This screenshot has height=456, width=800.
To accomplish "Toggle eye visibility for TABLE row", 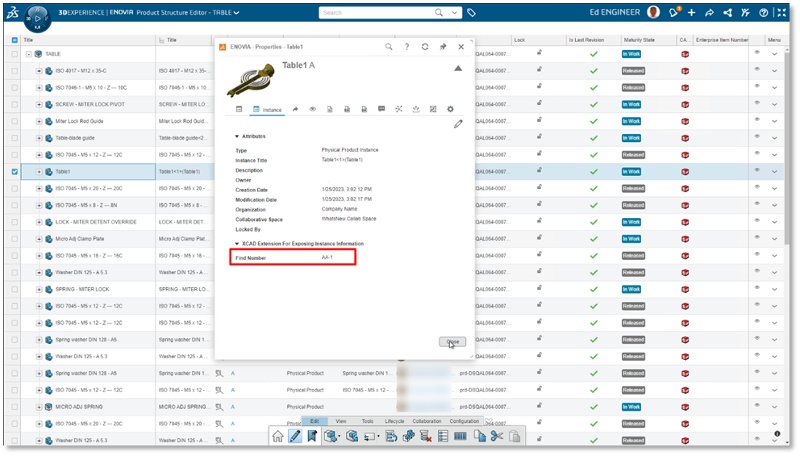I will click(757, 53).
